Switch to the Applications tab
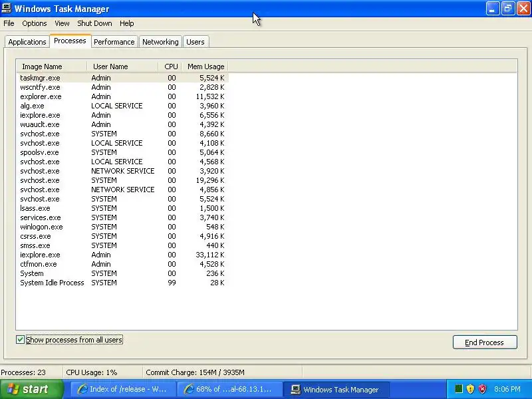Screen dimensions: 532x399 click(x=27, y=42)
